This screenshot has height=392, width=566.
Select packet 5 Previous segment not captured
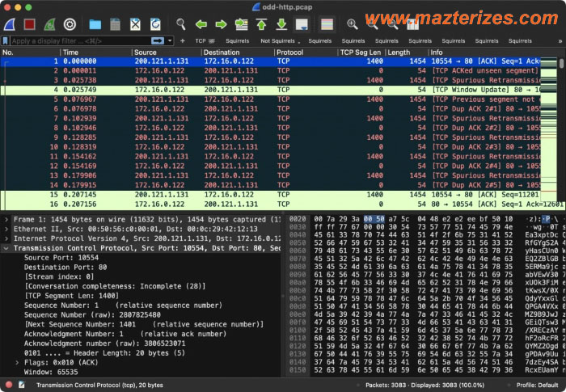[x=270, y=99]
